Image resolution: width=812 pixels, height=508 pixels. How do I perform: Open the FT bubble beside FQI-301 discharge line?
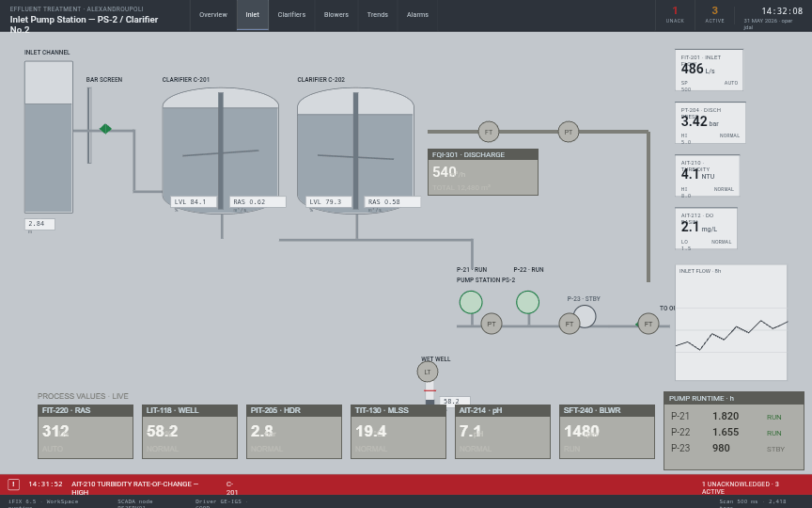coord(489,132)
